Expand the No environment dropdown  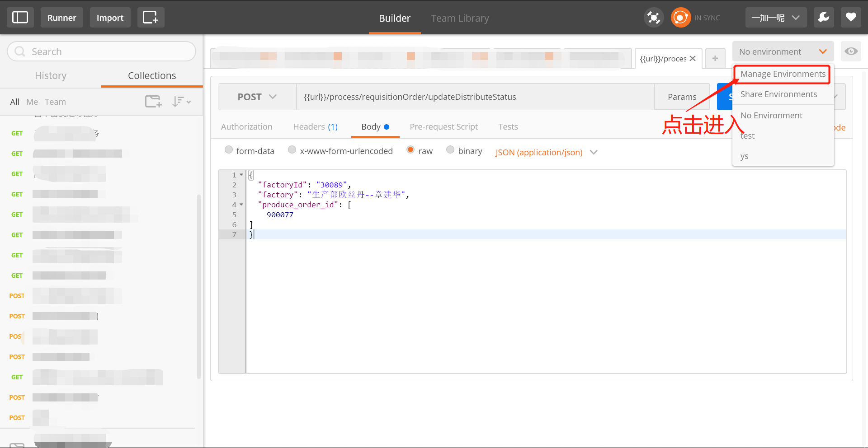click(x=783, y=51)
